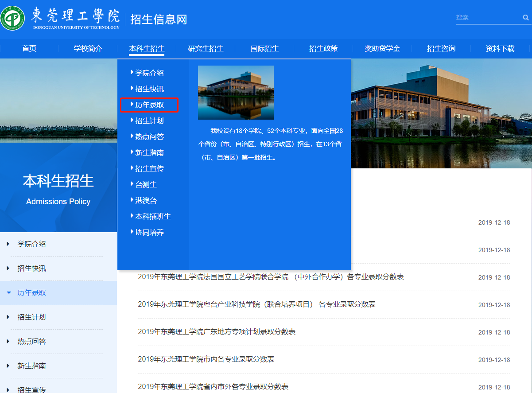
Task: Open 首页 in navigation bar
Action: [29, 49]
